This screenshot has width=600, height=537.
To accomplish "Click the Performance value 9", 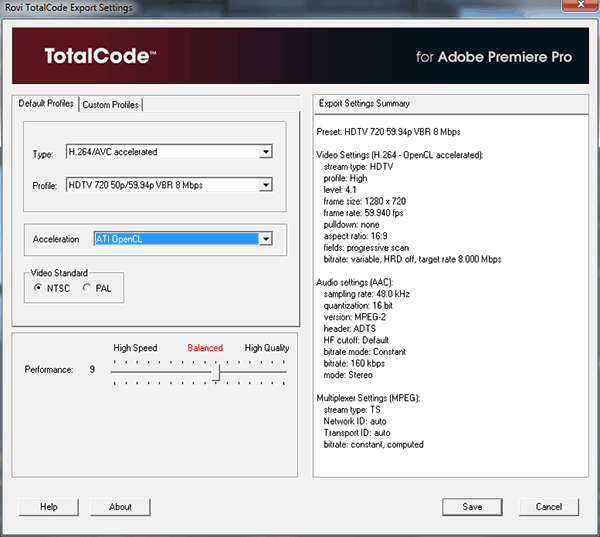I will 92,369.
